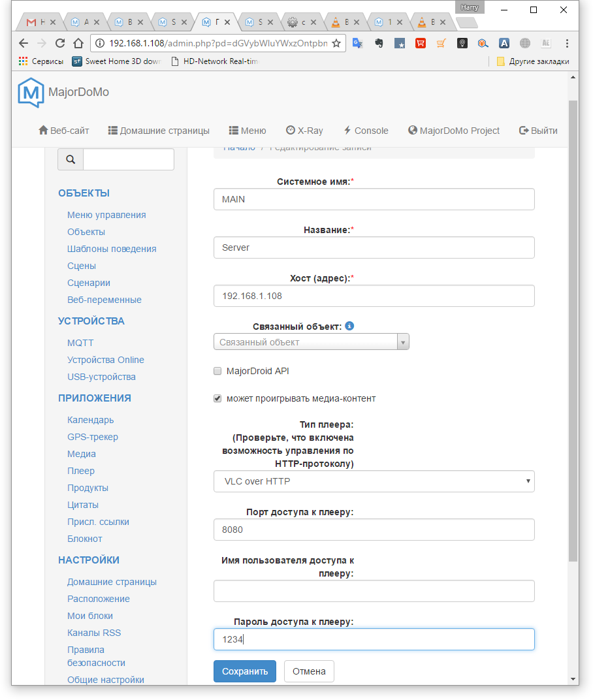The width and height of the screenshot is (593, 700).
Task: Bookmark this page with the star icon
Action: tap(336, 43)
